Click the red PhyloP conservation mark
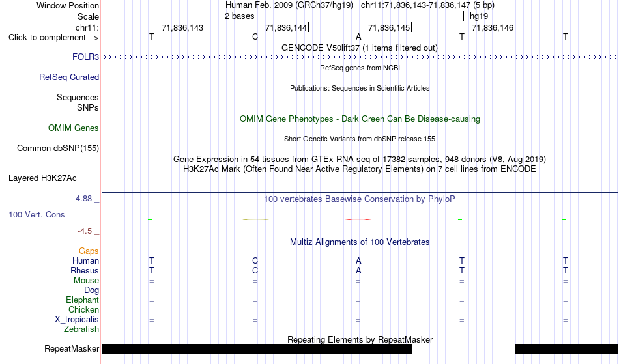Viewport: 619px width, 364px height. pos(358,219)
